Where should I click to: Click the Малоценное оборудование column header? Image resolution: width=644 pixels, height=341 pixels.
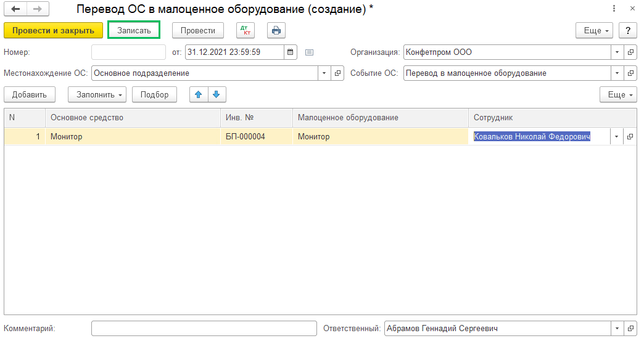click(x=381, y=118)
